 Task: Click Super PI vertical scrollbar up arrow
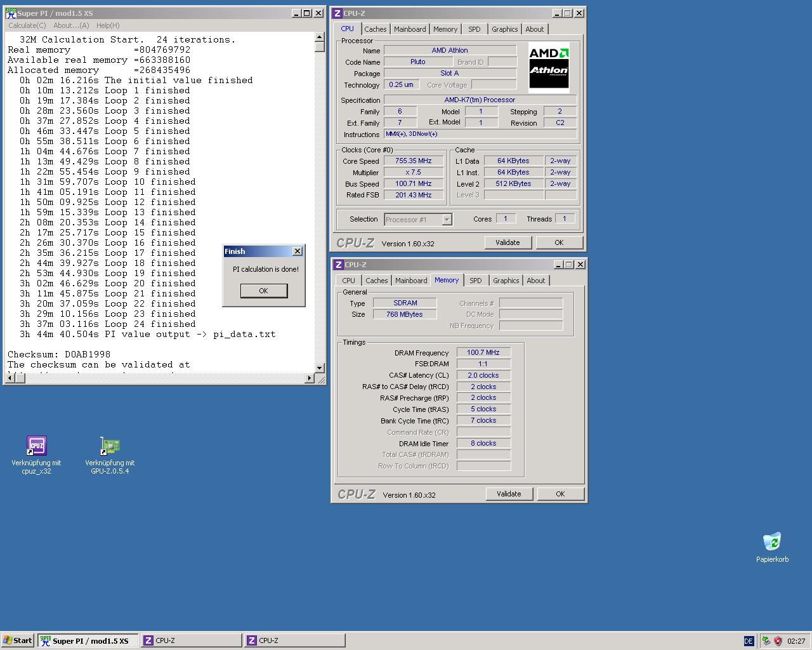pyautogui.click(x=319, y=38)
